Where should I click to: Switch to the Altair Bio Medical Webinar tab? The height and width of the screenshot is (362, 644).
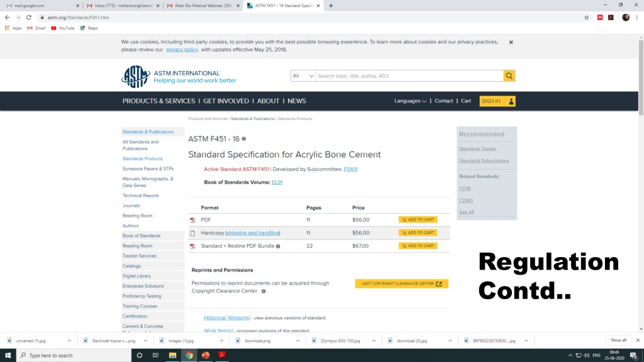point(203,6)
